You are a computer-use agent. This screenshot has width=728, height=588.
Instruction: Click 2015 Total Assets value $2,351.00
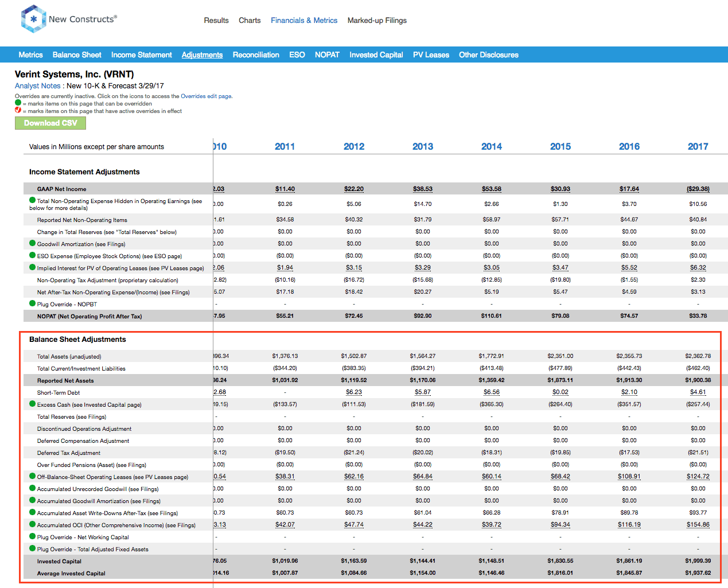(560, 356)
